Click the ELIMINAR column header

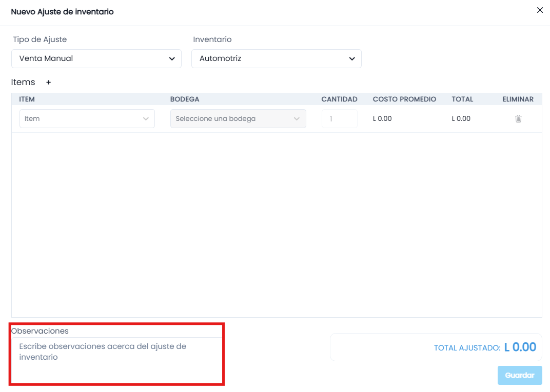pyautogui.click(x=518, y=99)
